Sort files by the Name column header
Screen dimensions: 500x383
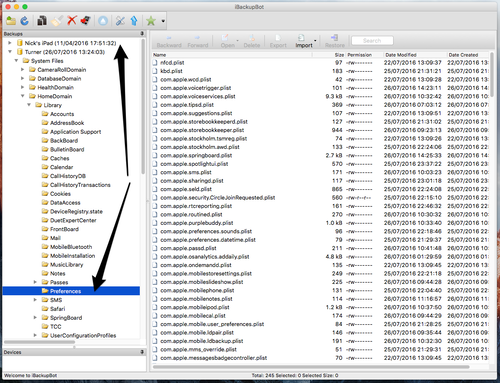click(232, 55)
